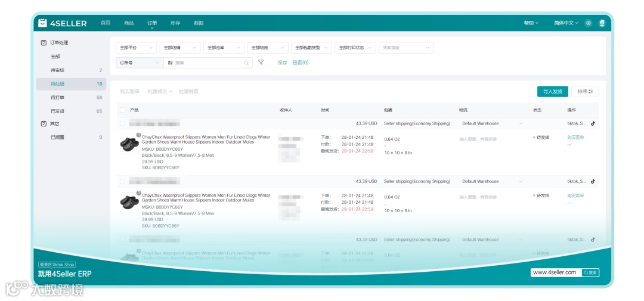Click TikTok icon on third order row
This screenshot has width=644, height=301.
(593, 240)
